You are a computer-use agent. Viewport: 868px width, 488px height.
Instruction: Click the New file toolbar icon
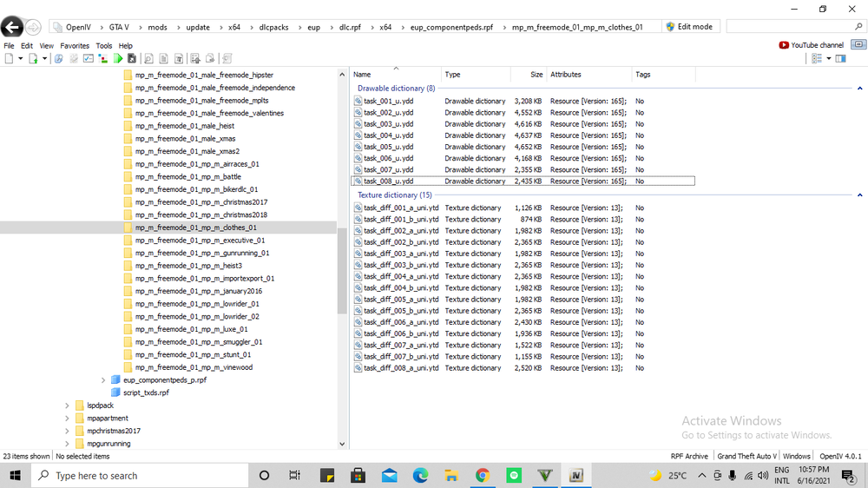click(x=9, y=59)
